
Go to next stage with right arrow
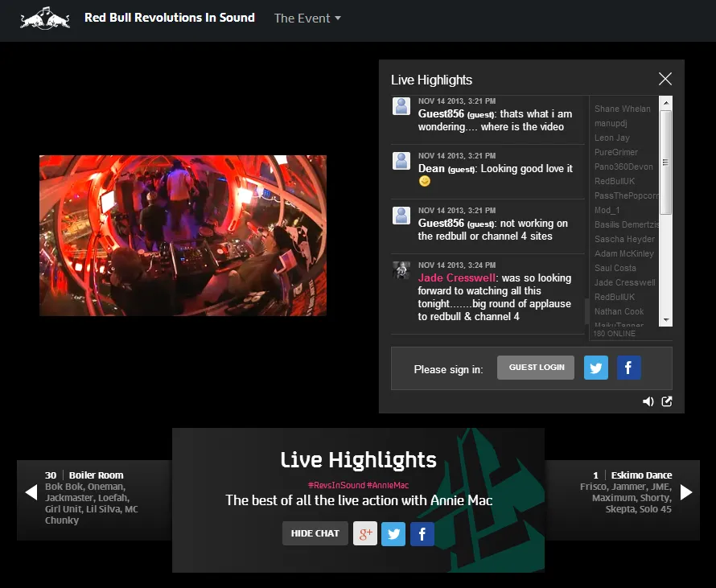[x=686, y=492]
